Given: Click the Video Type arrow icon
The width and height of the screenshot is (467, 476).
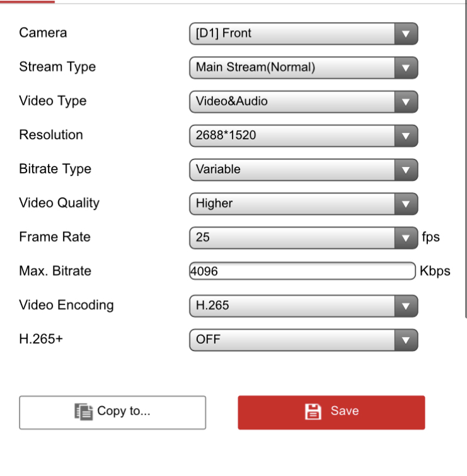Looking at the screenshot, I should coord(406,102).
